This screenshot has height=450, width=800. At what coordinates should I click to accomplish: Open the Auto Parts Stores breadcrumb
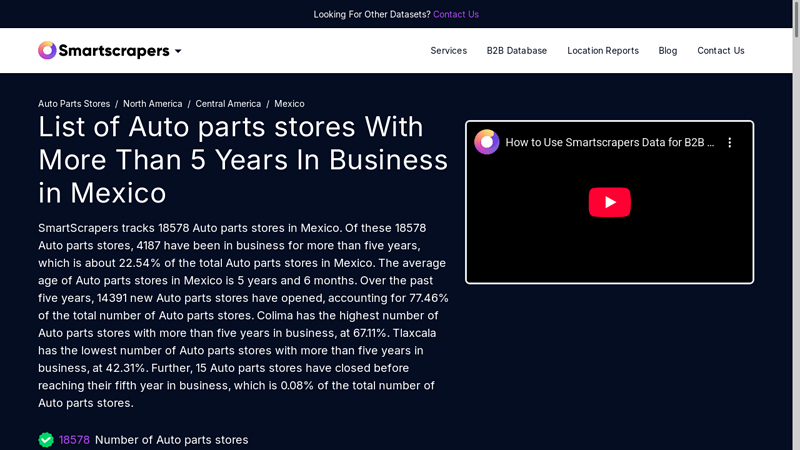[x=74, y=104]
